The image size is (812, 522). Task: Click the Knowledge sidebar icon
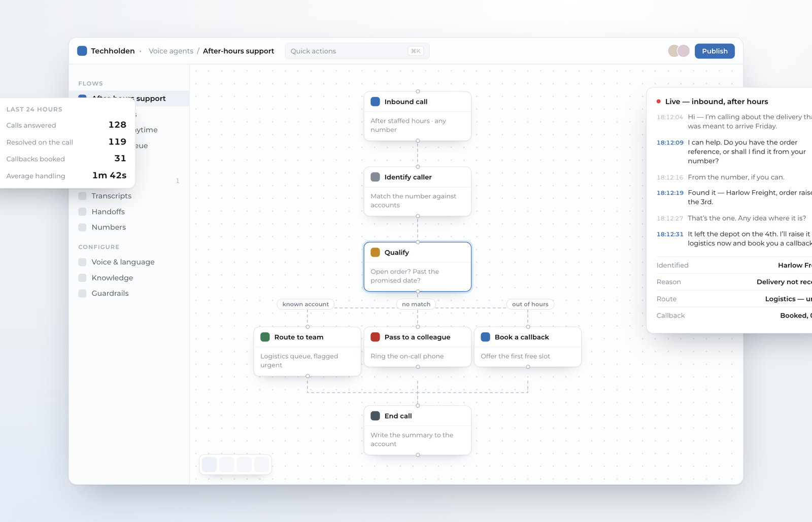(x=82, y=278)
